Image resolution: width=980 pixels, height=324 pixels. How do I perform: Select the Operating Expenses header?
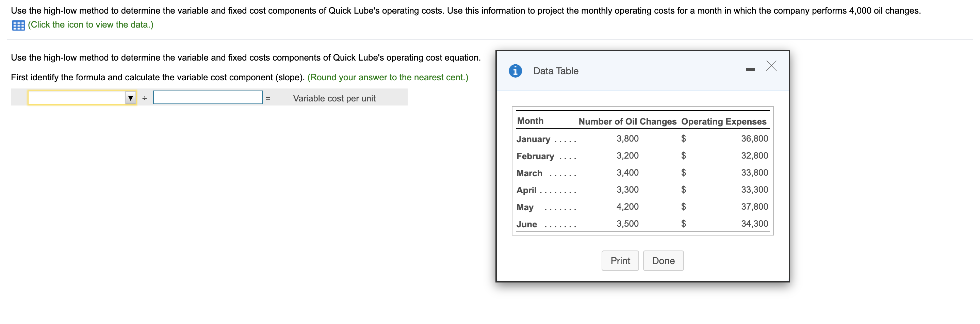tap(723, 121)
